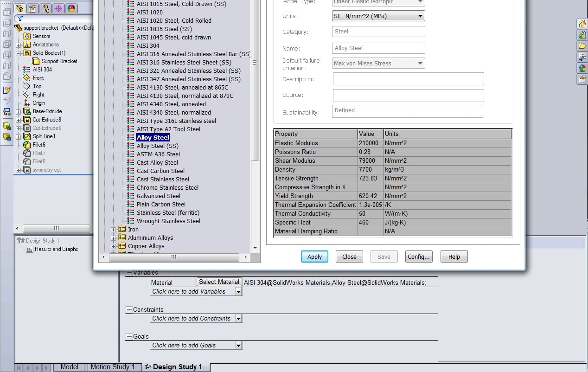Collapse the Constraints section
This screenshot has width=588, height=372.
129,310
